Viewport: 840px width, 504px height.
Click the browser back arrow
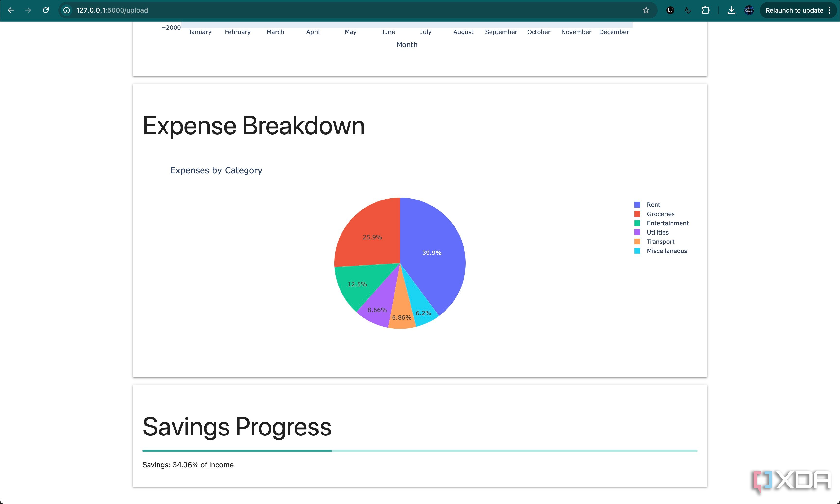click(10, 10)
